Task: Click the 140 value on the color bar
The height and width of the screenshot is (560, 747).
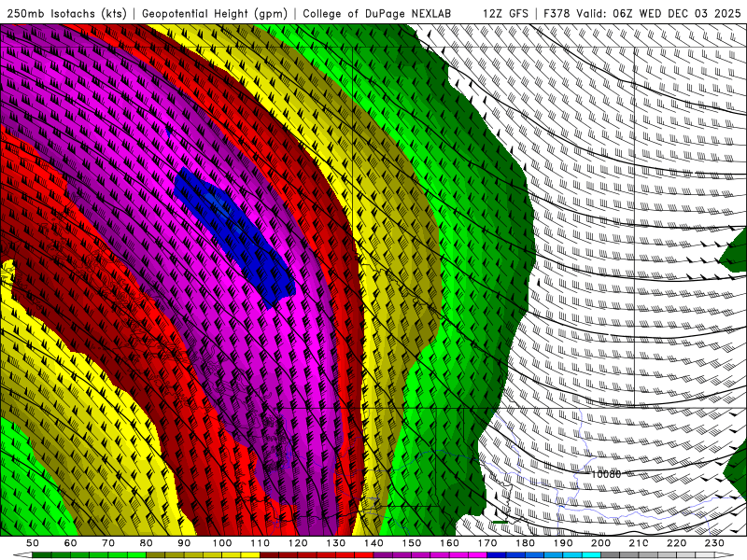Action: pyautogui.click(x=373, y=543)
